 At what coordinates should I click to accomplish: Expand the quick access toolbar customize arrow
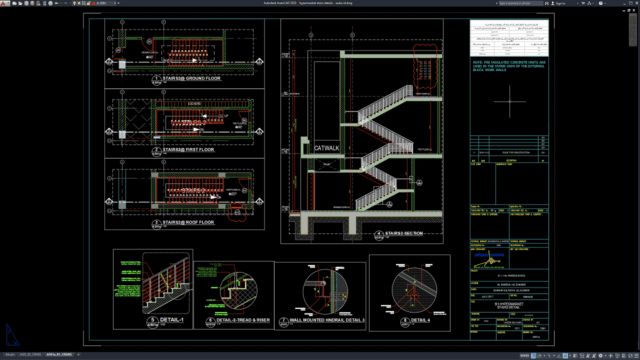[119, 3]
